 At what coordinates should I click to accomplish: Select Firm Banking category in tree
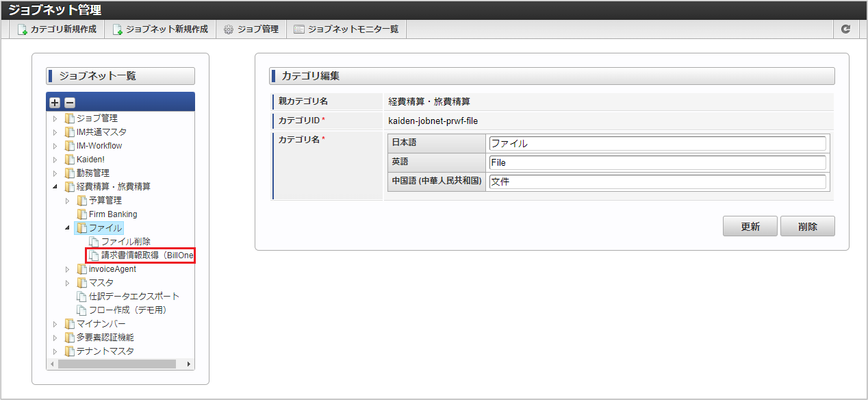(x=113, y=214)
